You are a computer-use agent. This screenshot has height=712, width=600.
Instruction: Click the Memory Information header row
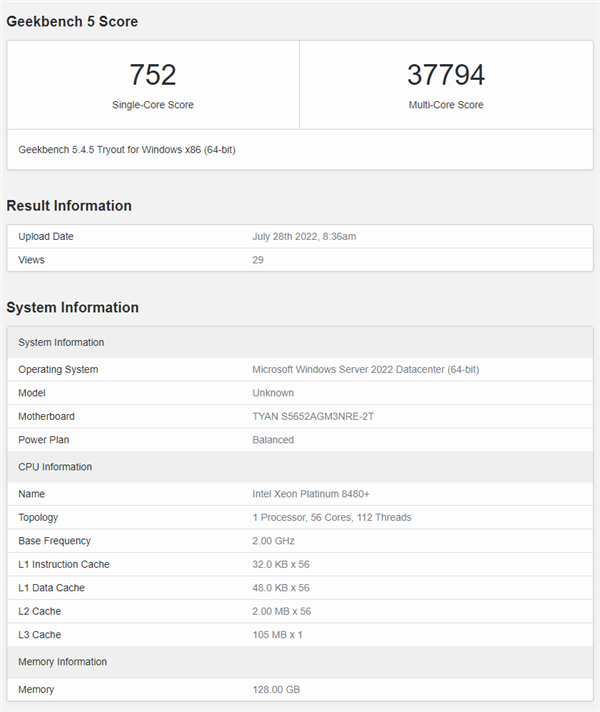pos(300,662)
